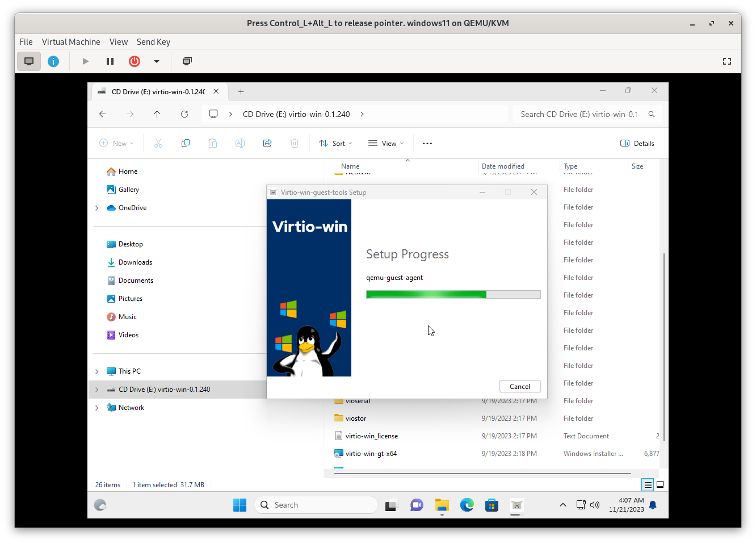Viewport: 756px width, 544px height.
Task: Open the Windows Start menu
Action: [x=240, y=505]
